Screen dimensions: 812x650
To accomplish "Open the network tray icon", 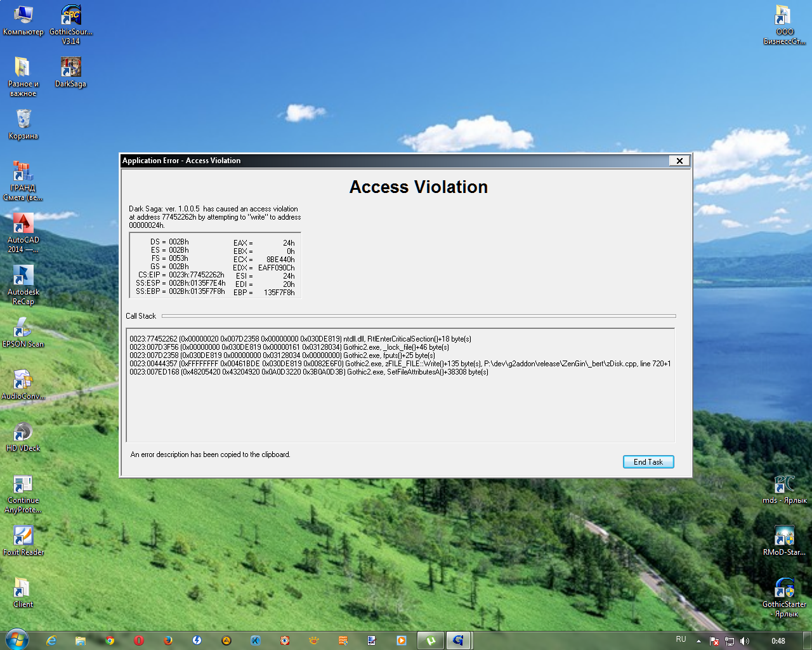I will point(730,641).
